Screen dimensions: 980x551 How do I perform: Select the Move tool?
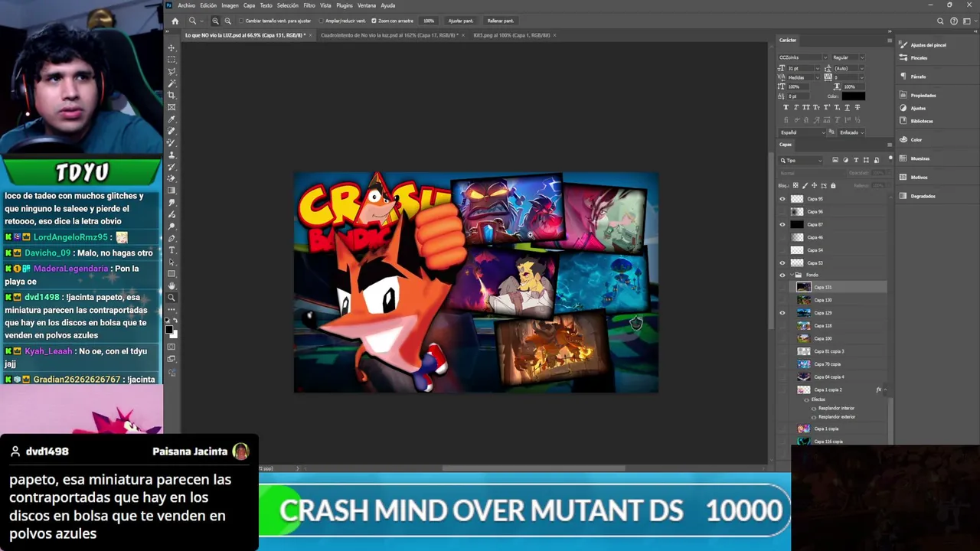[171, 47]
